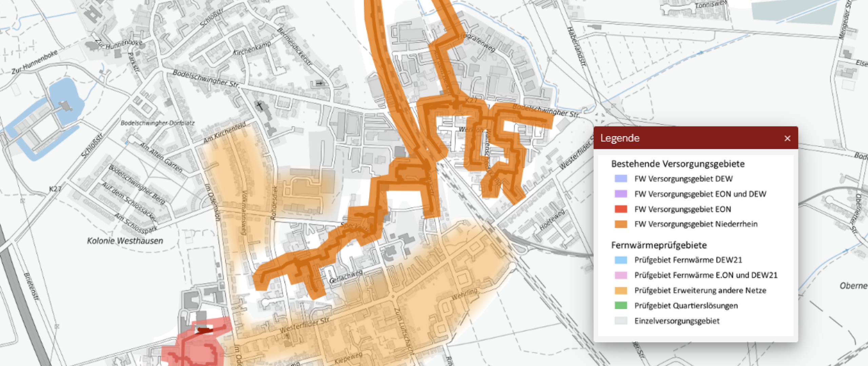Click the Bestehende Versorgungsgebiete heading
The width and height of the screenshot is (868, 366).
tap(678, 164)
